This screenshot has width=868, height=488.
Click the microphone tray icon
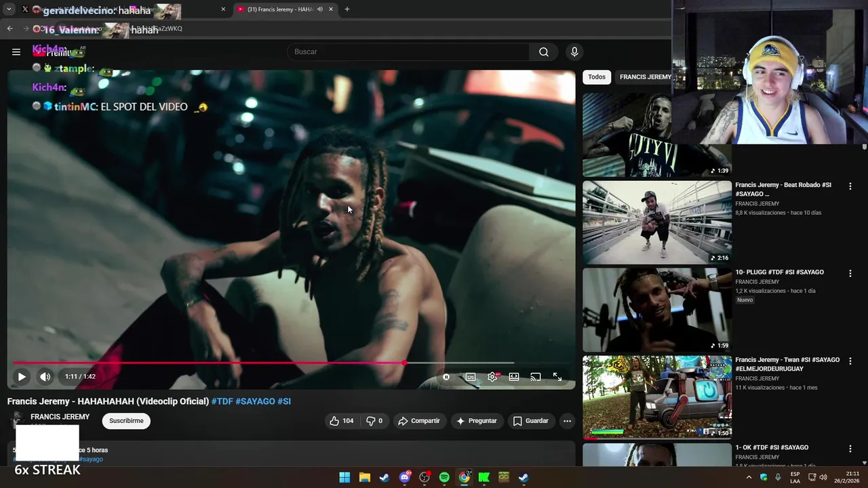pyautogui.click(x=778, y=477)
